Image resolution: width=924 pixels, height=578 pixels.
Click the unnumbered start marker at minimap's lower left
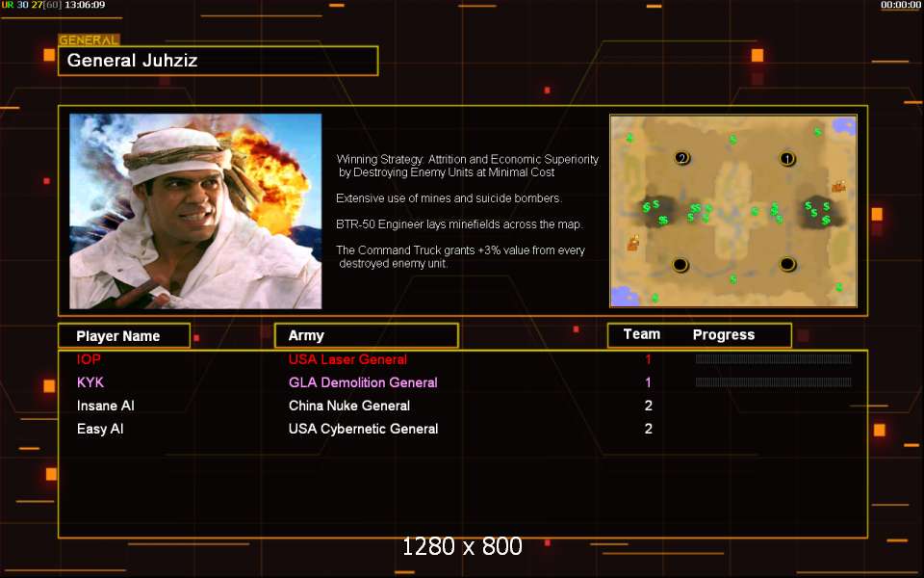(x=680, y=264)
